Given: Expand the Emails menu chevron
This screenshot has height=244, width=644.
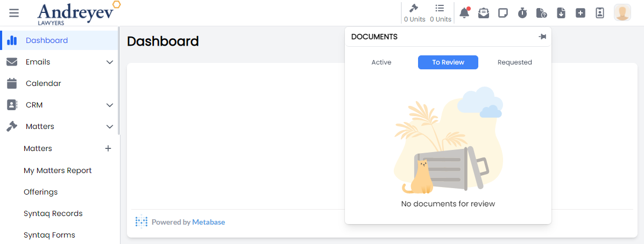Looking at the screenshot, I should click(x=110, y=62).
